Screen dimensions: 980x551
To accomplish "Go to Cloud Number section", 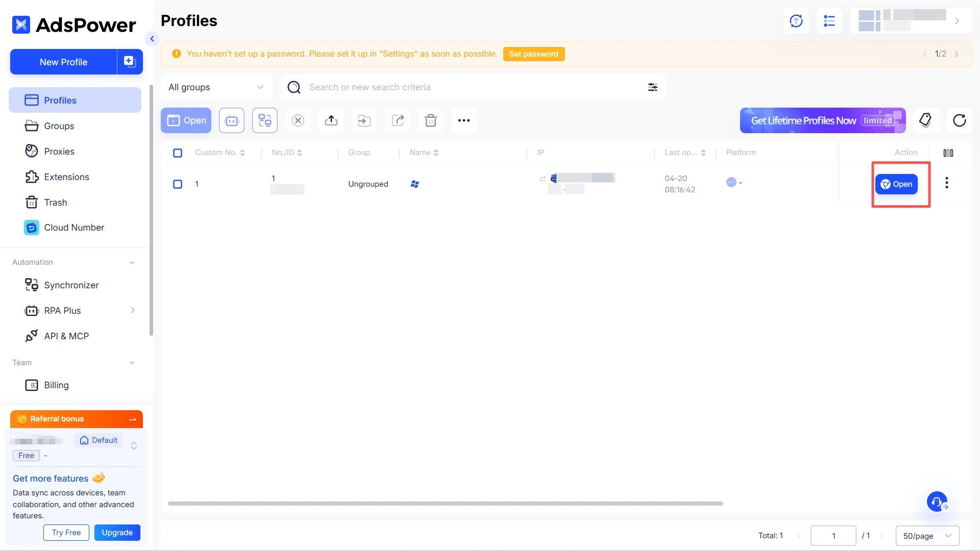I will coord(74,228).
